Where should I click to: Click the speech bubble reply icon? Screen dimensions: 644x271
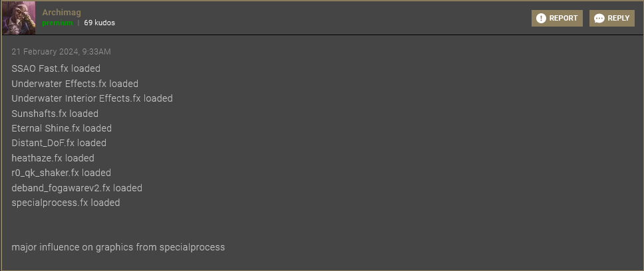599,19
